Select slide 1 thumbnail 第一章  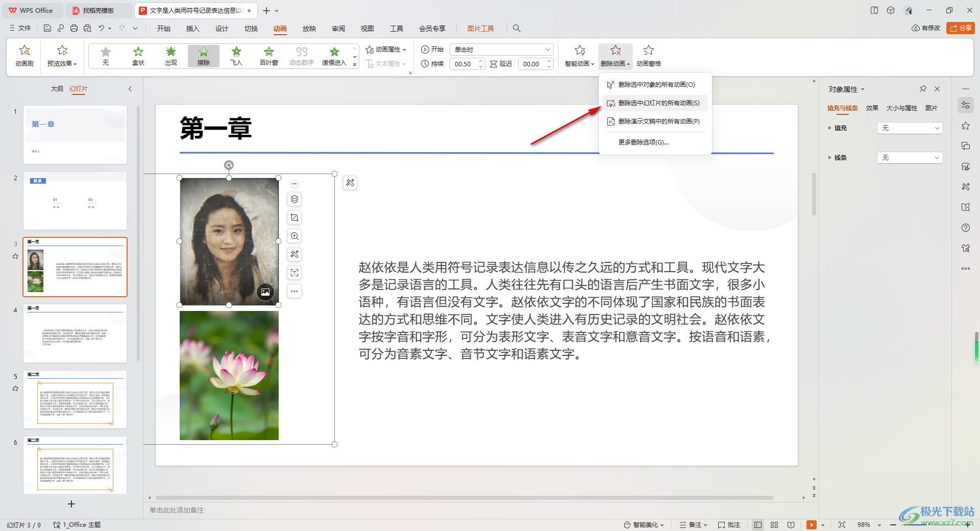coord(75,135)
